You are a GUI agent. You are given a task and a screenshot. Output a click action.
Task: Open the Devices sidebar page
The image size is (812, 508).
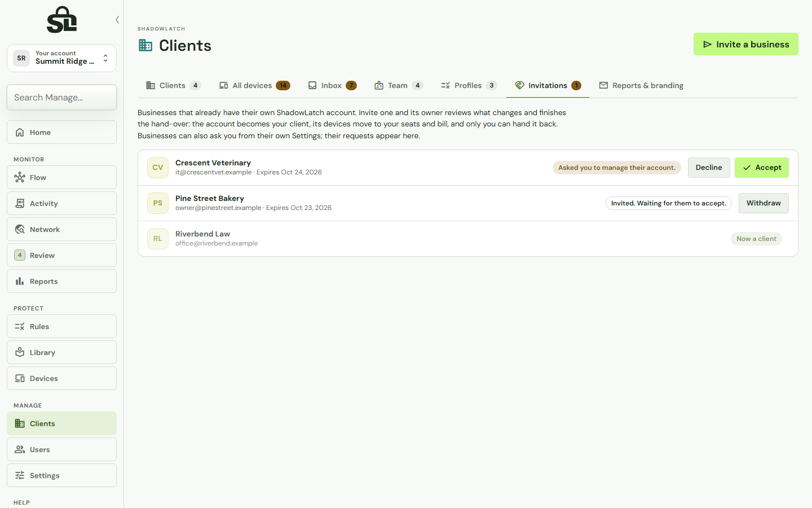[x=62, y=378]
